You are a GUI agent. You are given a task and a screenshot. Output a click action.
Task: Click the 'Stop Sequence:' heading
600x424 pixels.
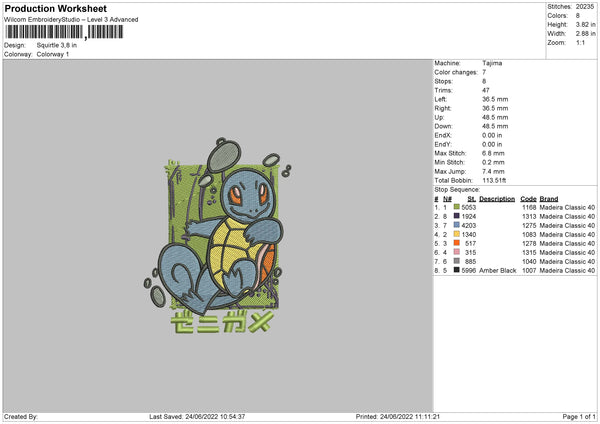(457, 189)
